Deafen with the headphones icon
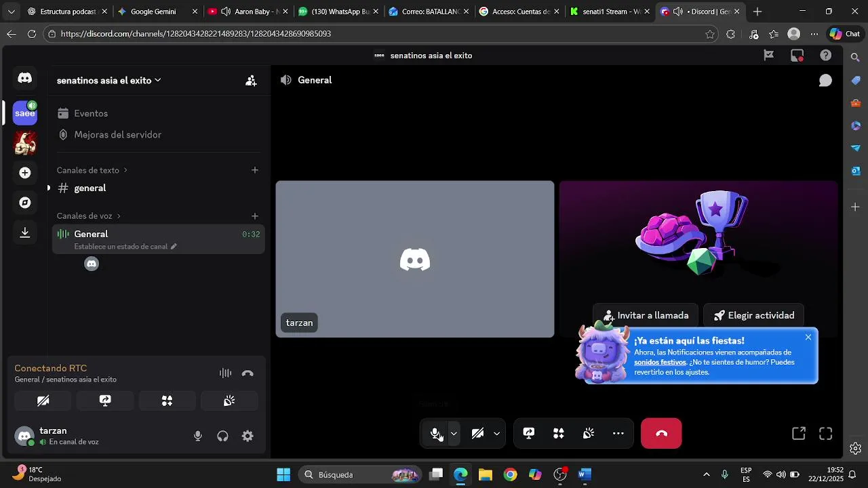 (222, 436)
